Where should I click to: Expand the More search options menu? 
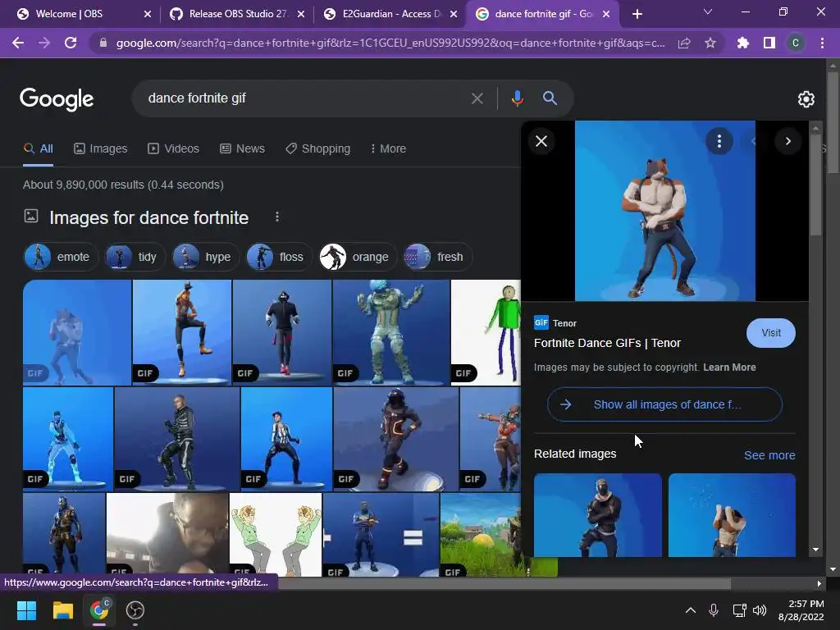pos(388,148)
